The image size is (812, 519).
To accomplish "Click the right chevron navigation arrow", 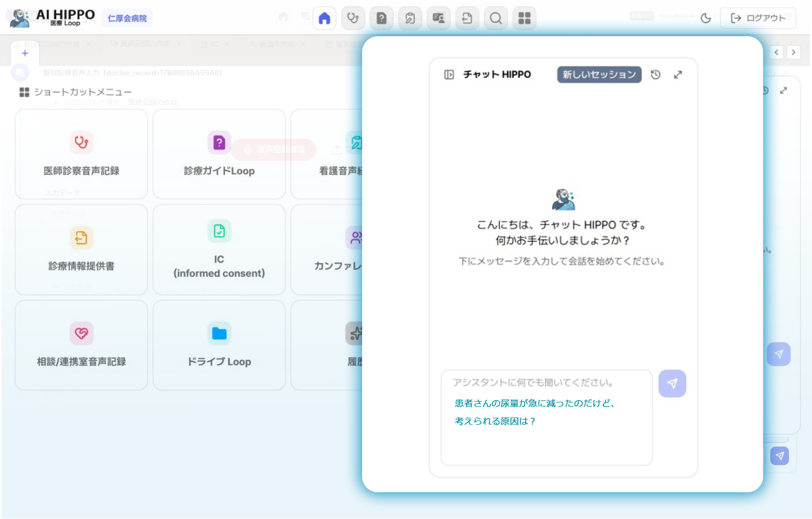I will (x=794, y=53).
